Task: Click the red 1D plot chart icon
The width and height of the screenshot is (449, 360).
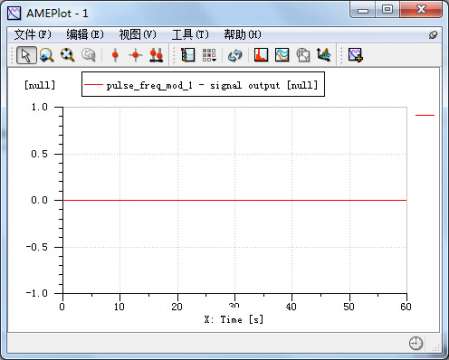Action: pos(261,55)
